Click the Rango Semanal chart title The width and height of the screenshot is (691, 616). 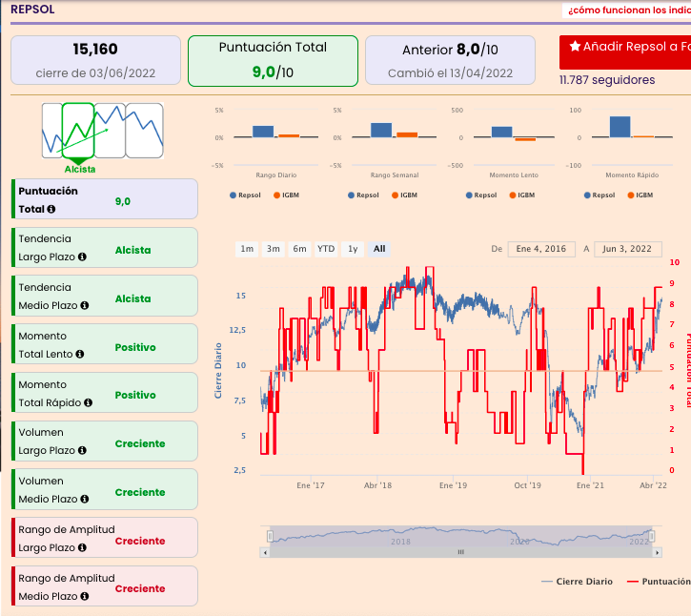[395, 175]
